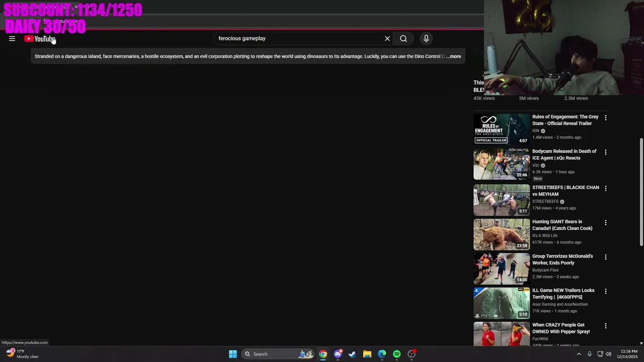Image resolution: width=644 pixels, height=362 pixels.
Task: Open ILL Game trailers thumbnail
Action: click(502, 303)
